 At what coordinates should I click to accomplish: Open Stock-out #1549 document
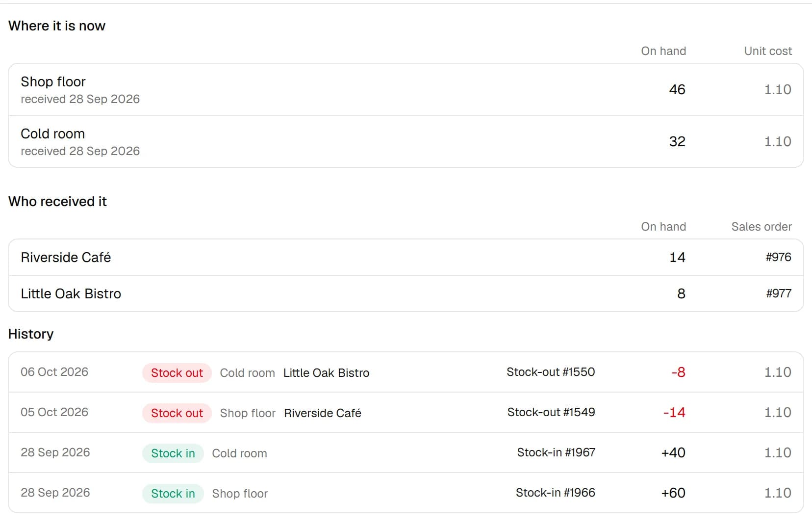coord(551,412)
